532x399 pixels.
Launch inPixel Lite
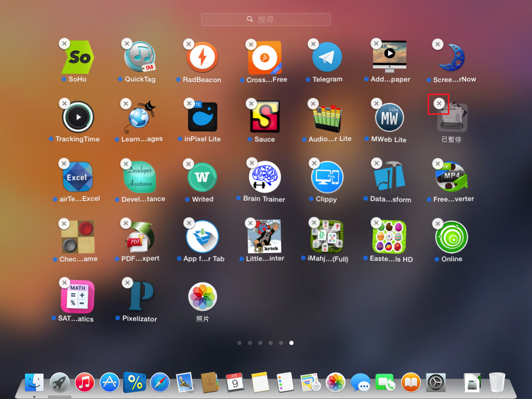click(203, 117)
